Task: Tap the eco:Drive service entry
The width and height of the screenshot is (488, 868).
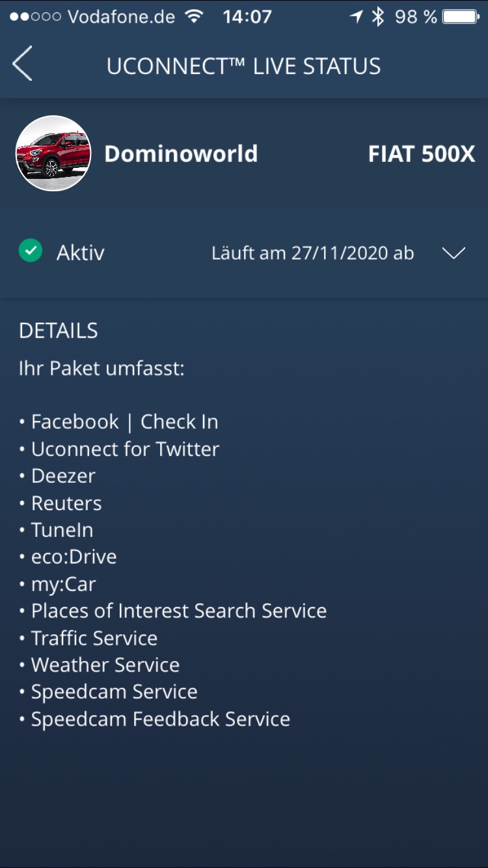Action: pyautogui.click(x=74, y=557)
